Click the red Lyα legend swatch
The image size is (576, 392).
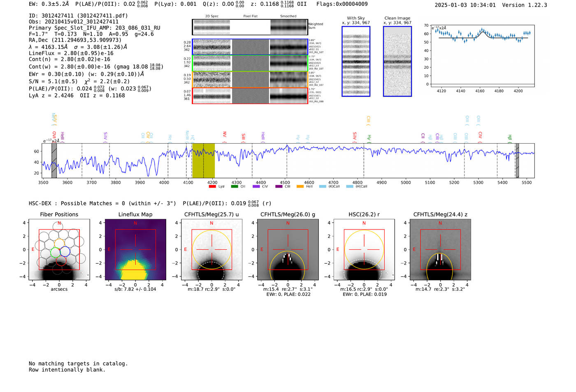point(212,186)
